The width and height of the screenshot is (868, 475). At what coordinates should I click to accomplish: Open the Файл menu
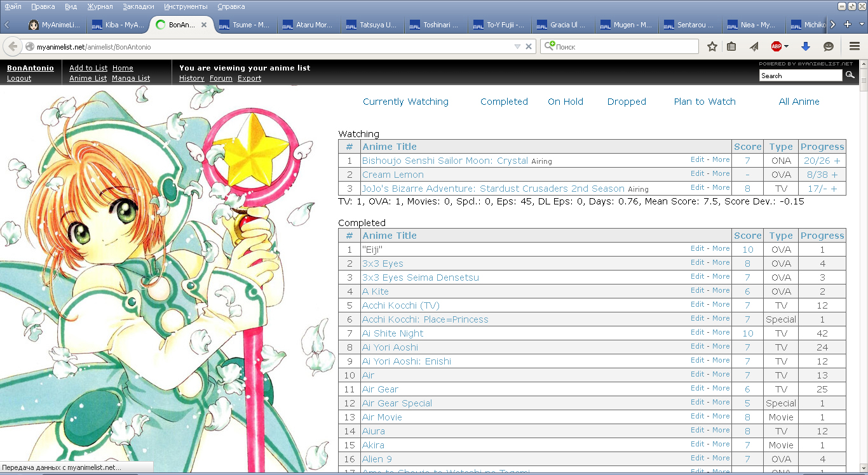(x=13, y=6)
